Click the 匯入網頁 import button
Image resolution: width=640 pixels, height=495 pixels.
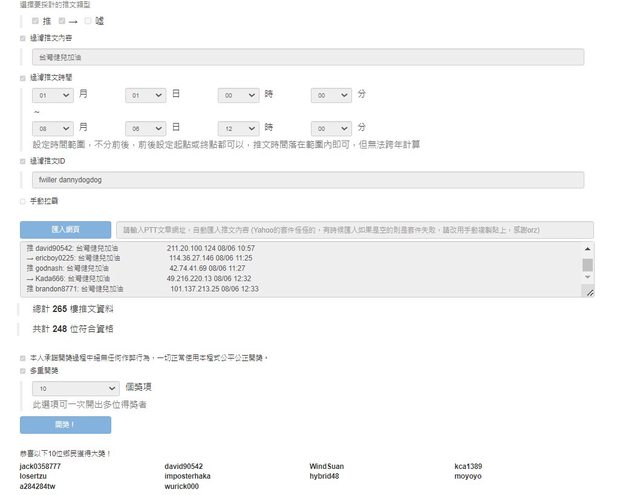(x=65, y=229)
